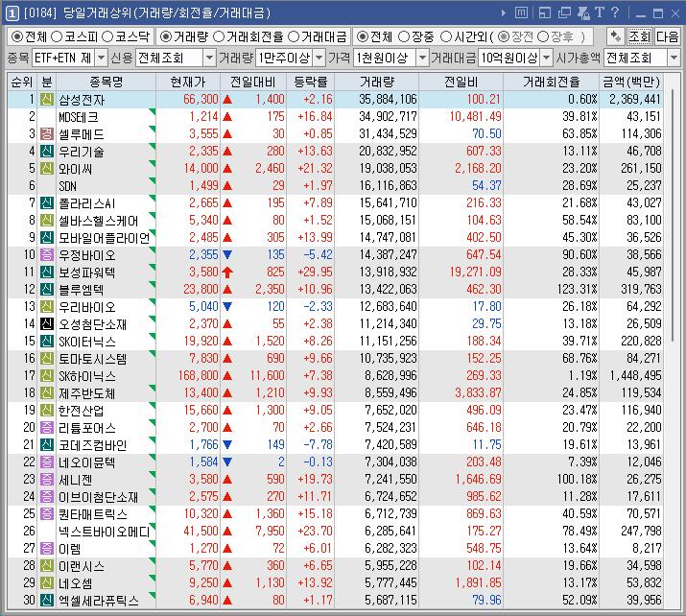Select stock name MDS테크
The width and height of the screenshot is (686, 616).
point(79,117)
